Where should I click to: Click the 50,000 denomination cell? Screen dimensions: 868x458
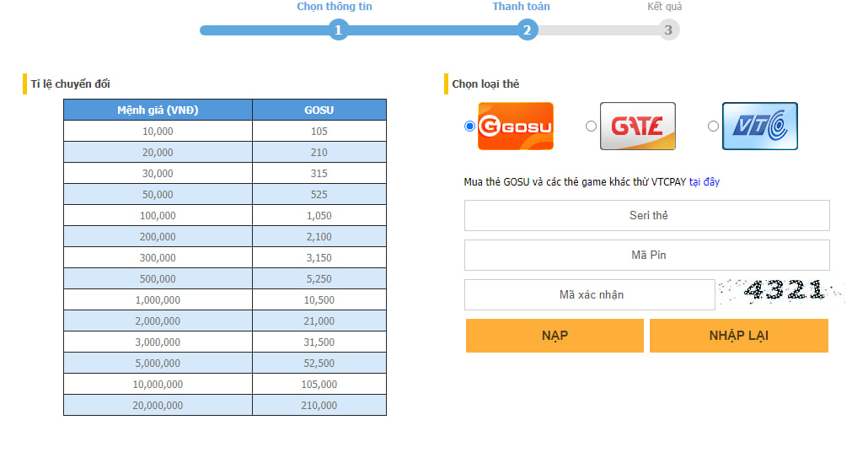point(158,194)
